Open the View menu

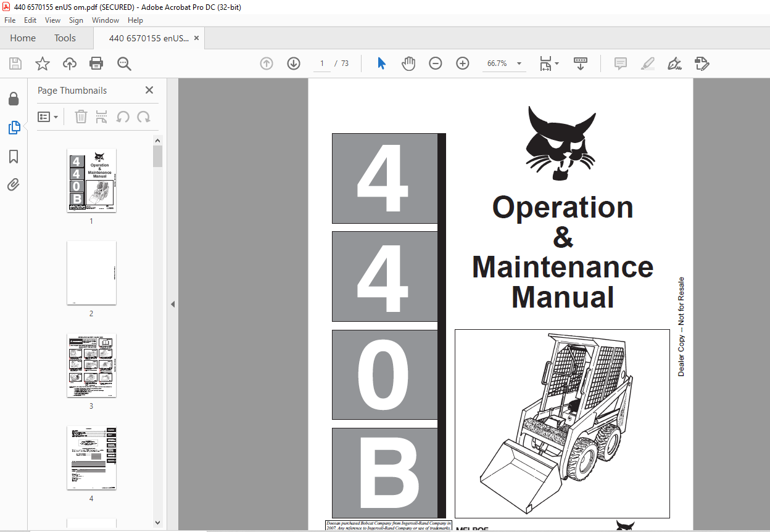pos(53,20)
